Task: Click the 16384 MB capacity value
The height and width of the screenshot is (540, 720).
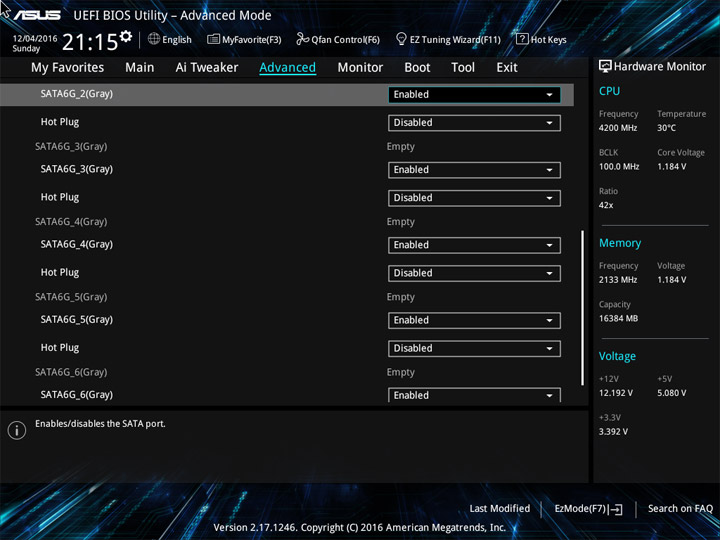Action: 618,319
